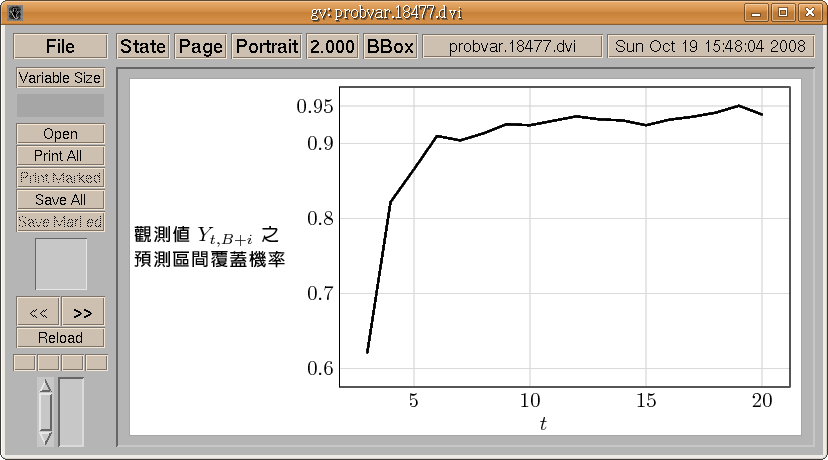Open the BBox media size dropdown
Screen dimensions: 828x460
[390, 47]
